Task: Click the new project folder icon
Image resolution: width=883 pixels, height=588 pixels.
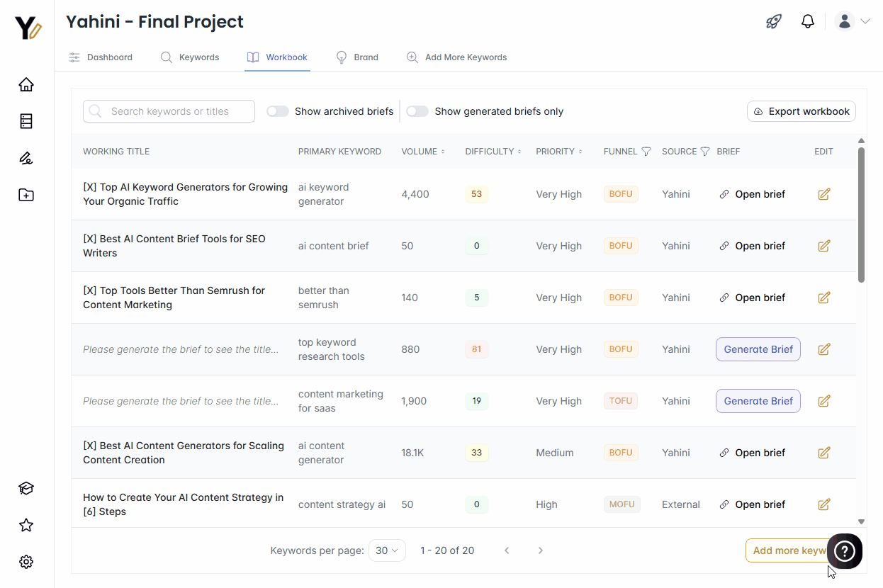Action: [26, 195]
